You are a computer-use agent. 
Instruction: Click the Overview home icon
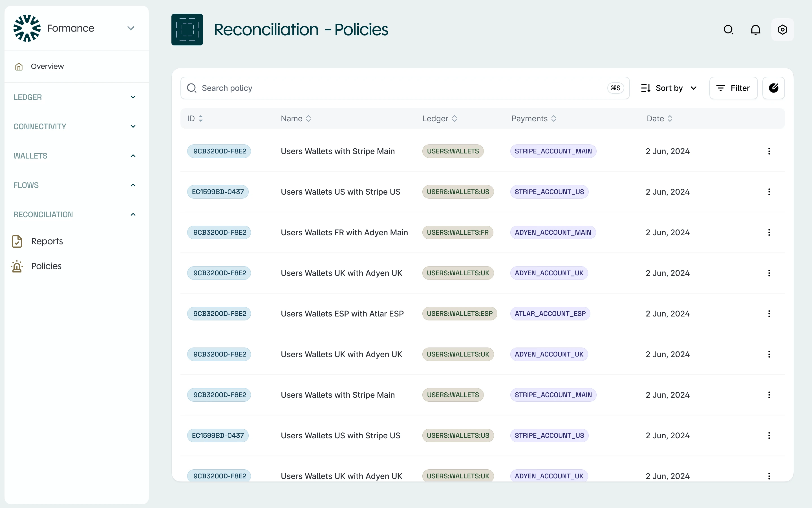19,66
